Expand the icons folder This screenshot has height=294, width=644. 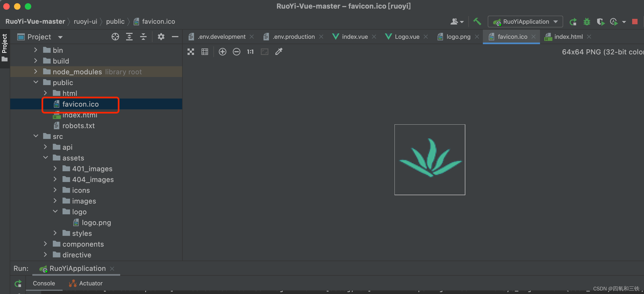55,190
